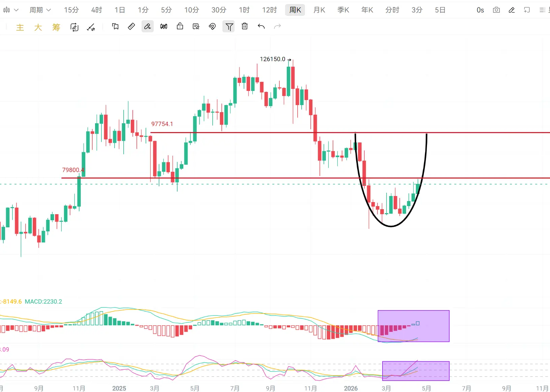Click the 0s refresh interval button
The image size is (550, 392).
click(x=480, y=10)
